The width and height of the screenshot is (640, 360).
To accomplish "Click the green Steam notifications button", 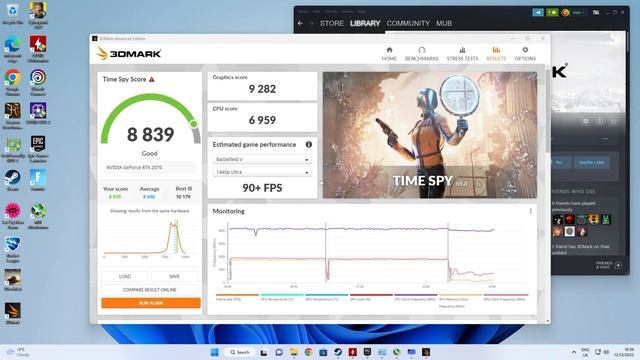I will coord(552,13).
